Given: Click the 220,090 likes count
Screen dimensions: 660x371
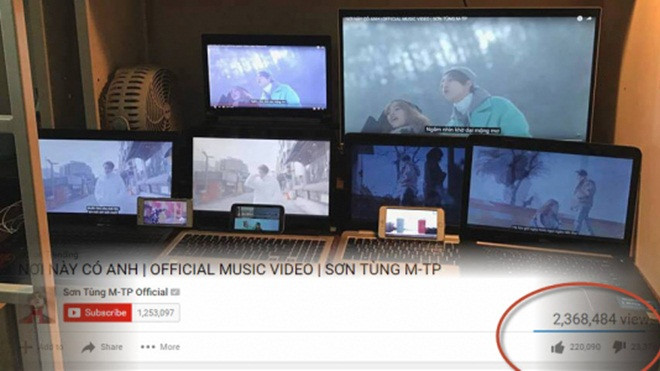Looking at the screenshot, I should click(585, 347).
